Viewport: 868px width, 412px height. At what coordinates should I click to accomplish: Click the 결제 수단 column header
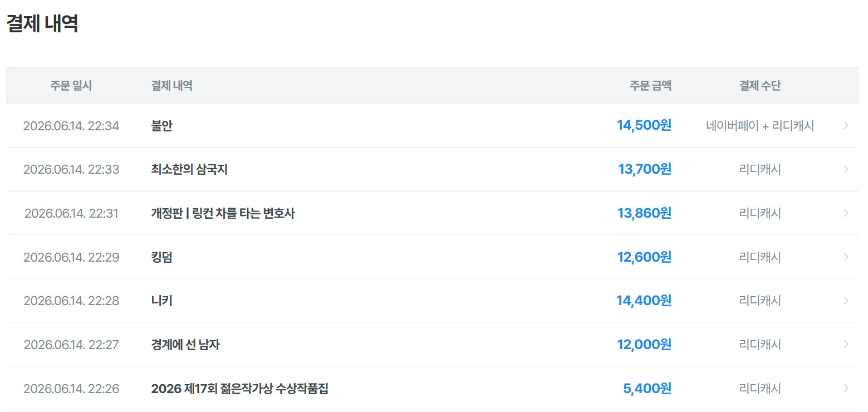pos(760,86)
